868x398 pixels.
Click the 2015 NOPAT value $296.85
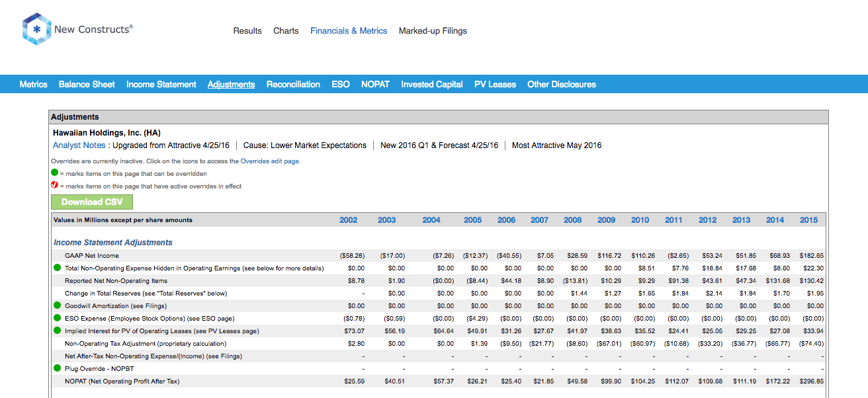click(811, 381)
